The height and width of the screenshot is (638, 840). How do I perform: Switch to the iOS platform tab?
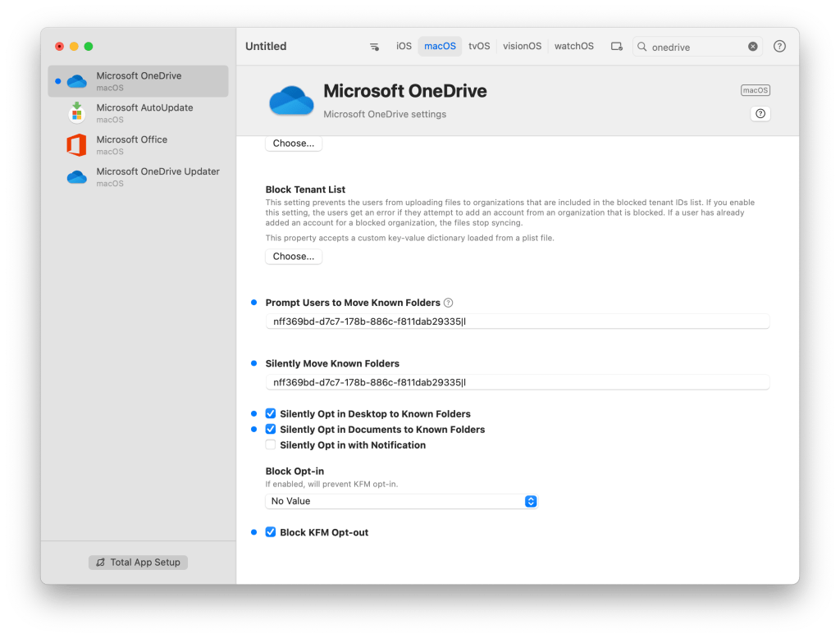pos(404,47)
